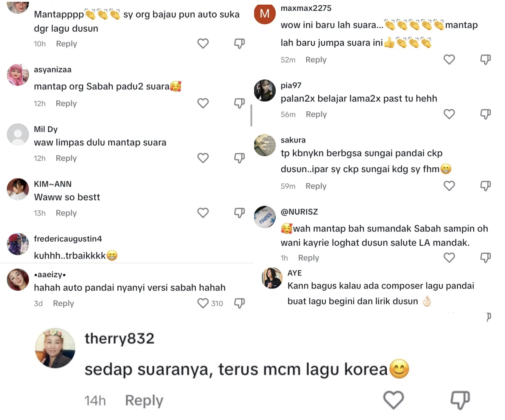505x420 pixels.
Task: Toggle dislike on therry832's comment
Action: [x=460, y=400]
